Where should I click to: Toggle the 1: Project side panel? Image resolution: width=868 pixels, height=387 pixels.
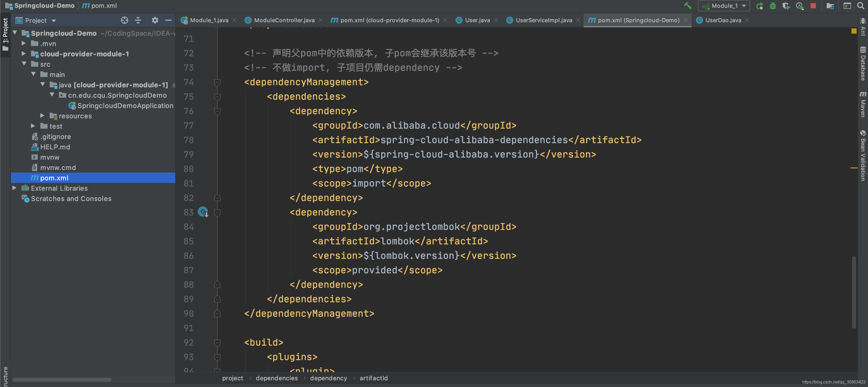point(5,34)
